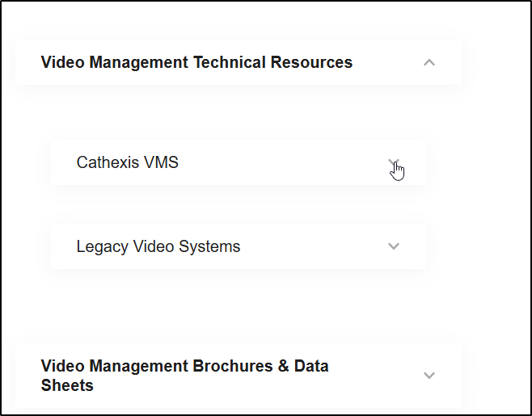Collapse Video Management Technical Resources via up chevron
Screen dimensions: 532x416
pyautogui.click(x=429, y=63)
